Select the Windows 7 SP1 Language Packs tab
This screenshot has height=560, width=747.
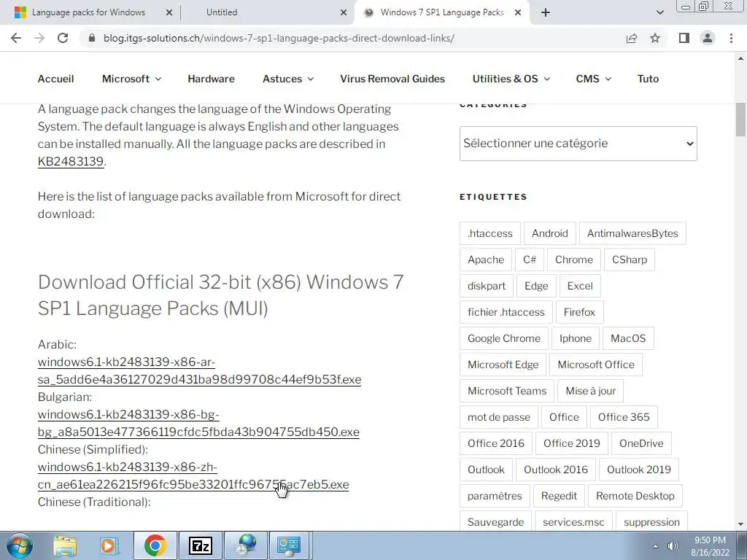pyautogui.click(x=441, y=12)
